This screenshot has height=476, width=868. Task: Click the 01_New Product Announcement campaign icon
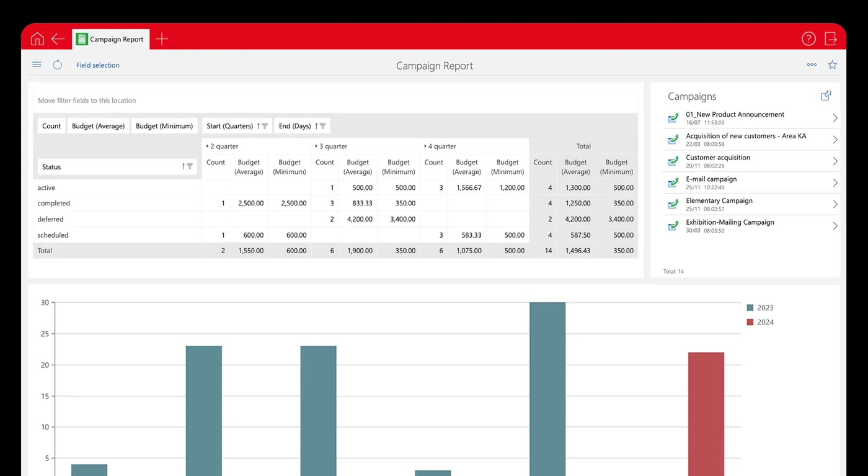tap(673, 118)
